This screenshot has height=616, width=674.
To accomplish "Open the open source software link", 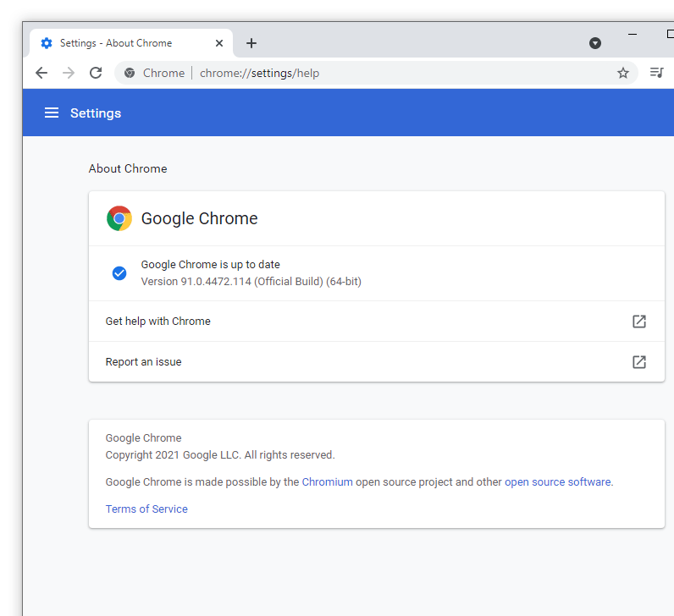I will click(x=557, y=482).
